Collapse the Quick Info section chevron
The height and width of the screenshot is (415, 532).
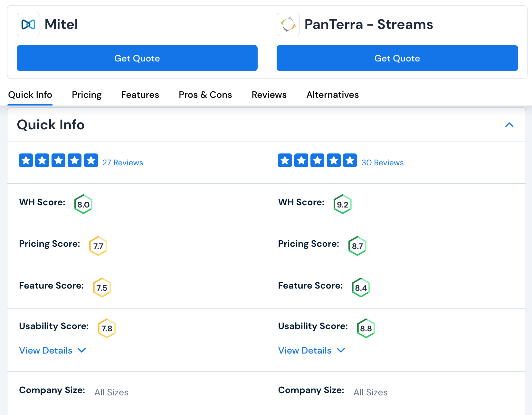[509, 125]
